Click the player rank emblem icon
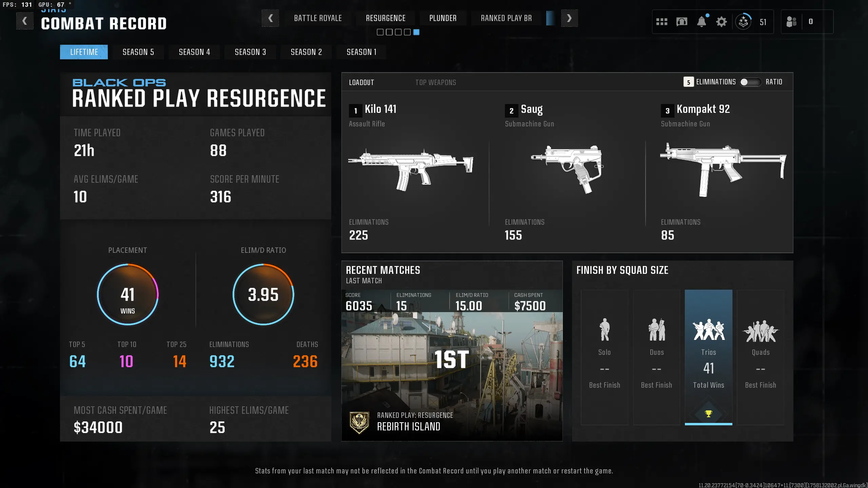 (x=743, y=22)
